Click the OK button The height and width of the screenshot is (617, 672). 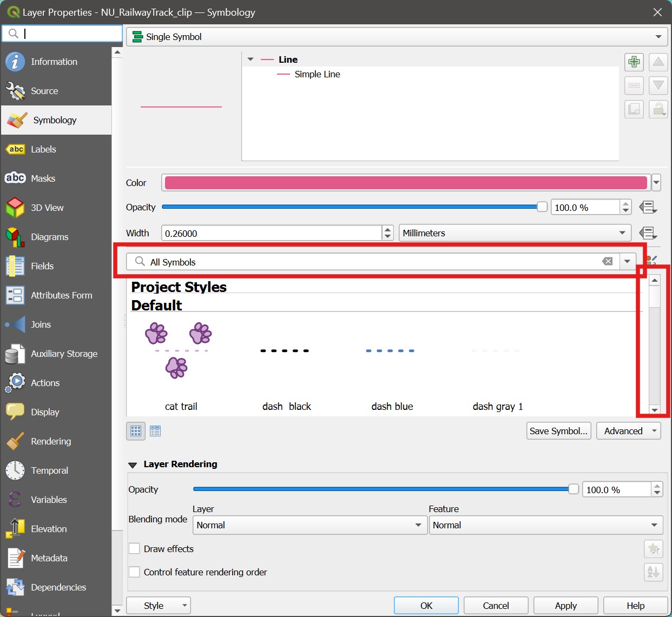[426, 606]
